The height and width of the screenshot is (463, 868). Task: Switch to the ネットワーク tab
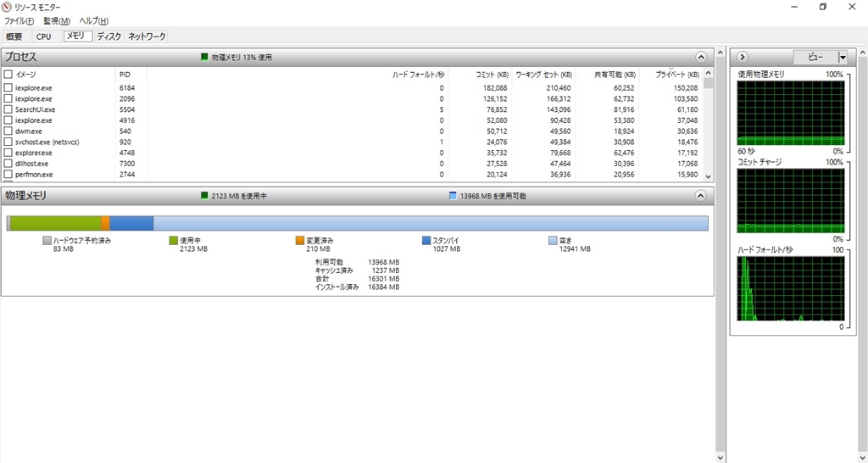click(x=147, y=36)
